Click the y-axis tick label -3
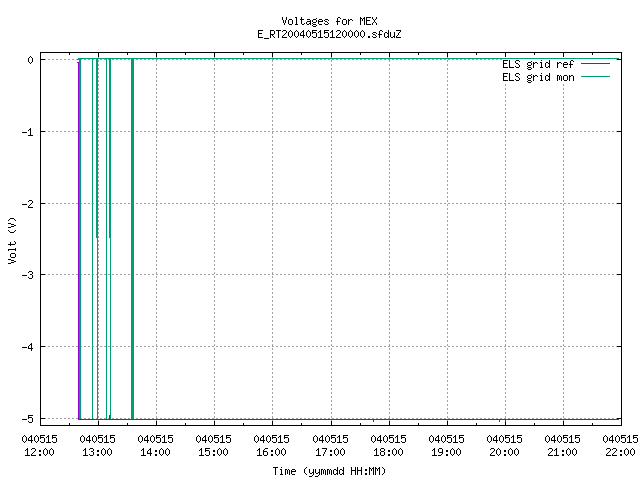640x480 pixels. 27,275
